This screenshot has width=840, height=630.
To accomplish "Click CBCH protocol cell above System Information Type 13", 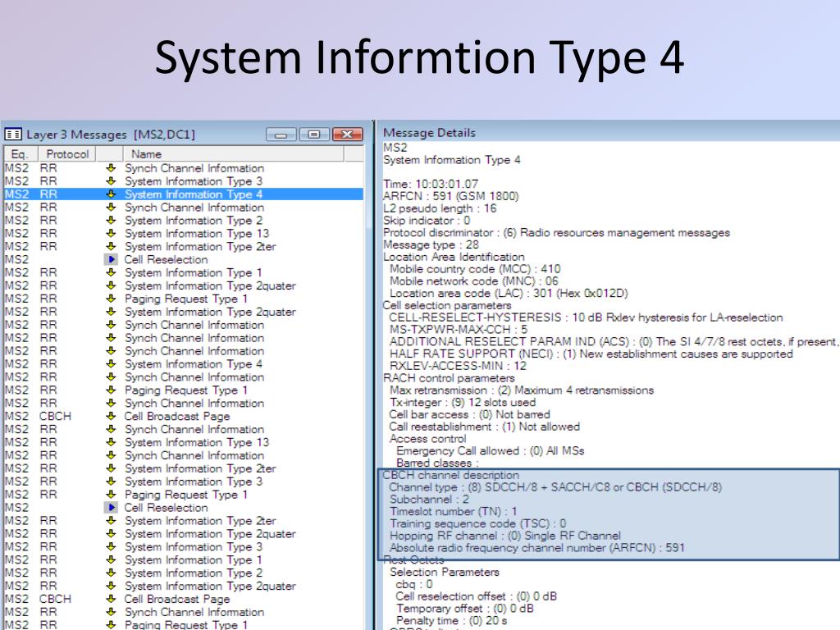I will tap(55, 416).
